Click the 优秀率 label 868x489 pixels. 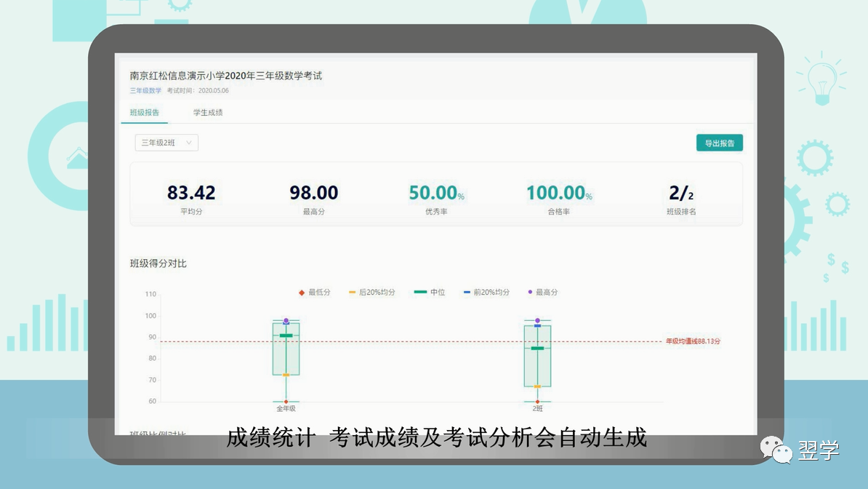[x=436, y=212]
